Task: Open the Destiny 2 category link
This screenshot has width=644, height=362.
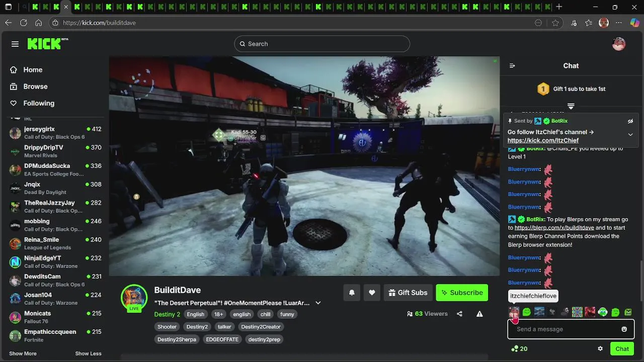Action: click(167, 314)
